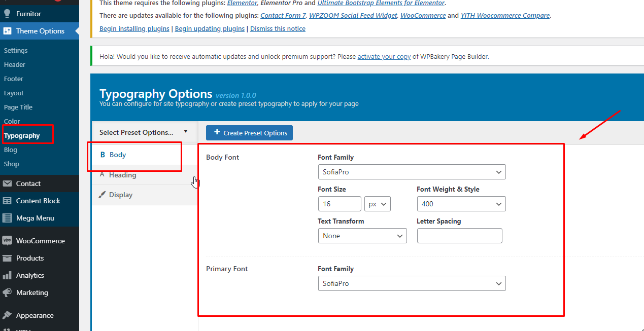Click the WooCommerce logo icon

[7, 241]
